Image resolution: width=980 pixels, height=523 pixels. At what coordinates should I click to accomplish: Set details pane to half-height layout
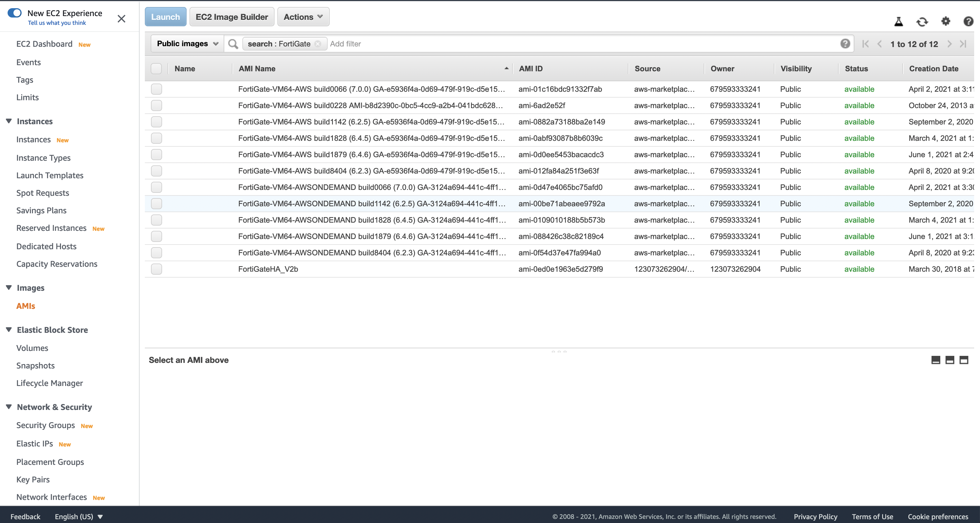(950, 360)
